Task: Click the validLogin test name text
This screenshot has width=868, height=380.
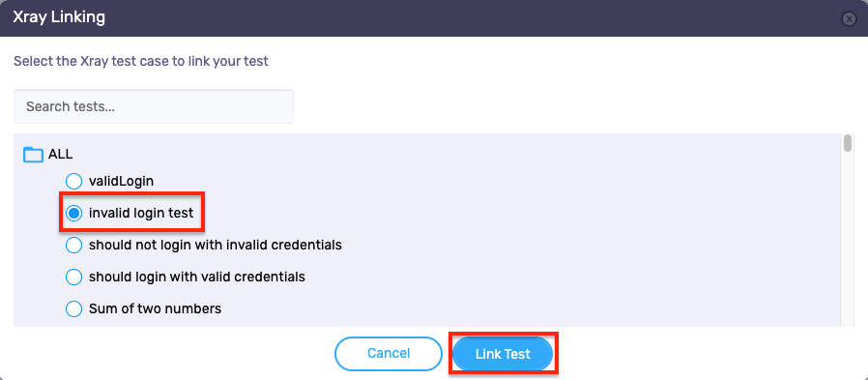Action: tap(121, 181)
